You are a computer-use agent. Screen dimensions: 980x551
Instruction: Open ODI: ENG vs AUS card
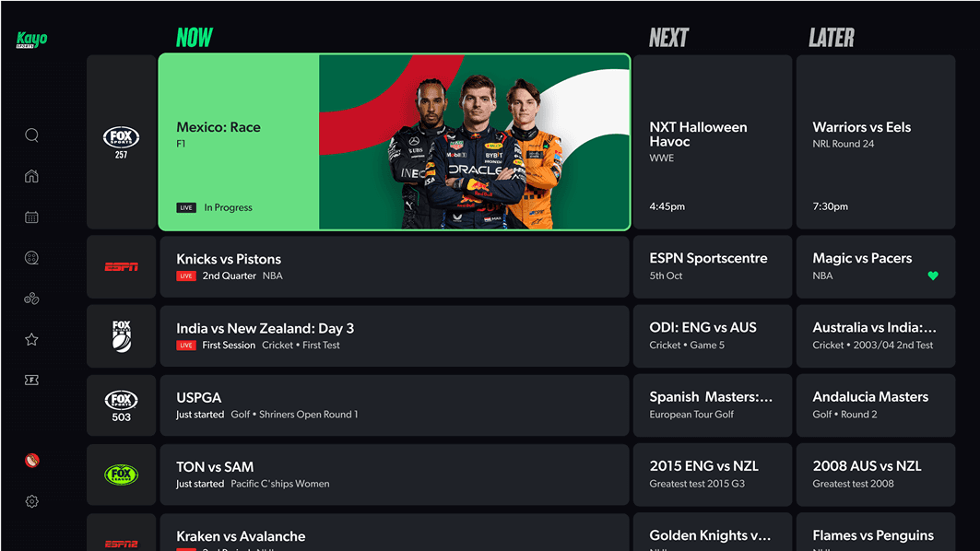713,336
